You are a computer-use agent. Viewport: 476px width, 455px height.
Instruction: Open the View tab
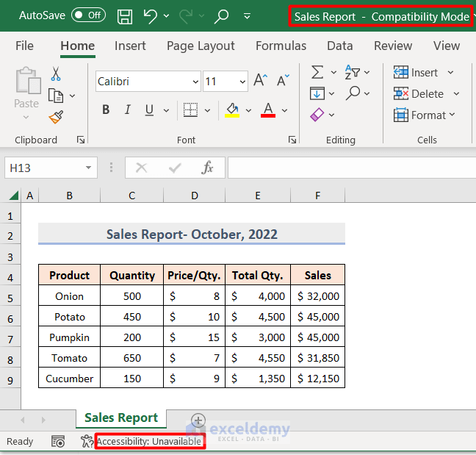(447, 46)
